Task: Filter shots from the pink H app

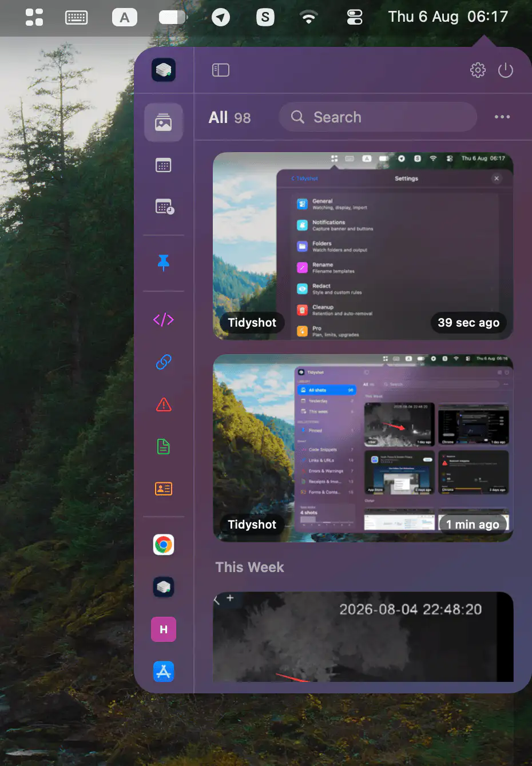Action: point(164,630)
